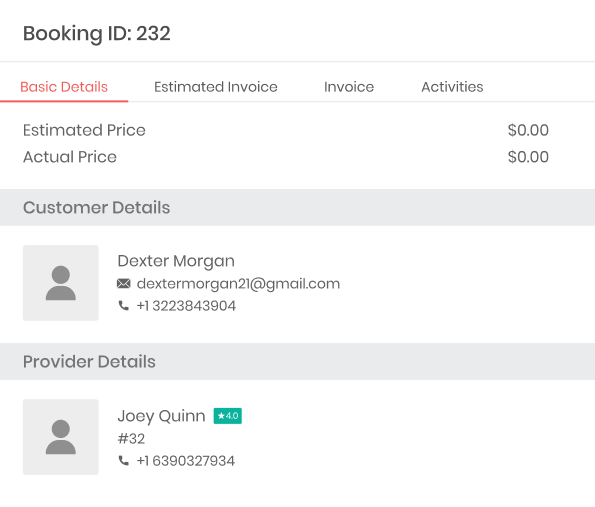Click Joey Quinn's avatar placeholder

point(61,437)
